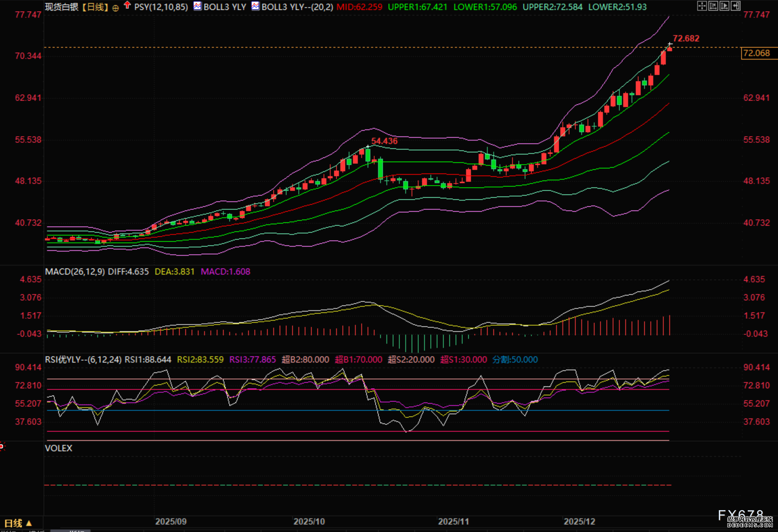Select the PSY(12,10,85) indicator label
The height and width of the screenshot is (532, 778).
[161, 7]
